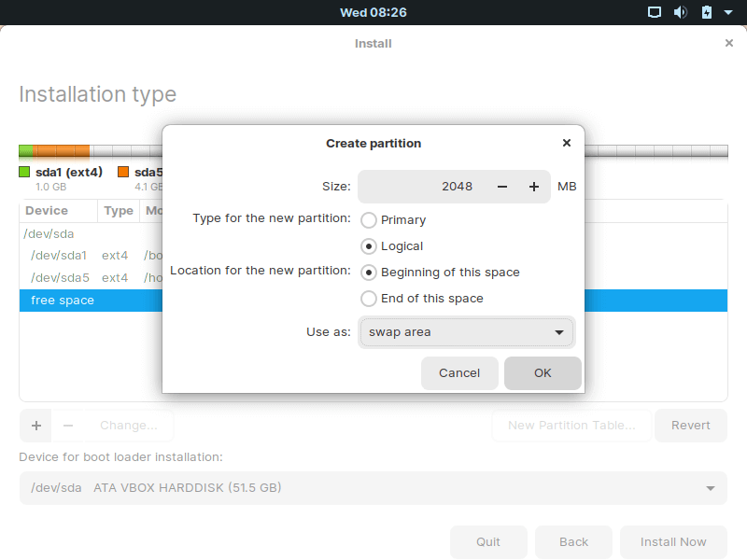The image size is (747, 560).
Task: Click the add partition plus button
Action: coord(36,426)
